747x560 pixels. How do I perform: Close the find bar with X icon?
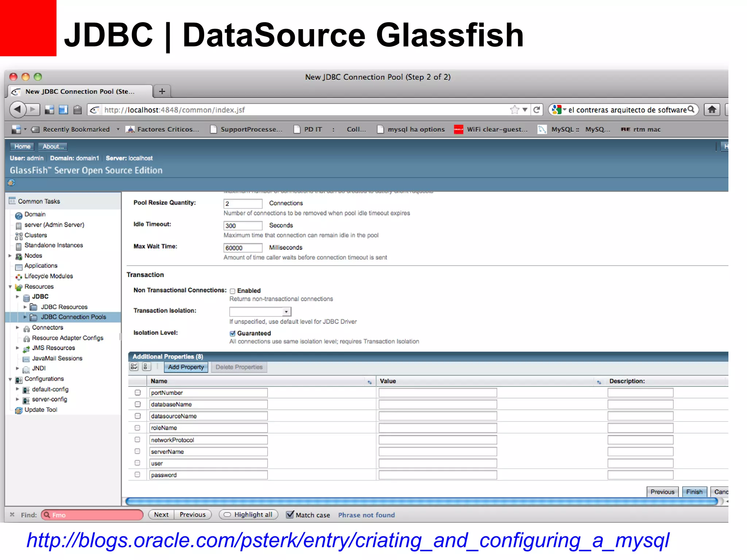tap(12, 514)
